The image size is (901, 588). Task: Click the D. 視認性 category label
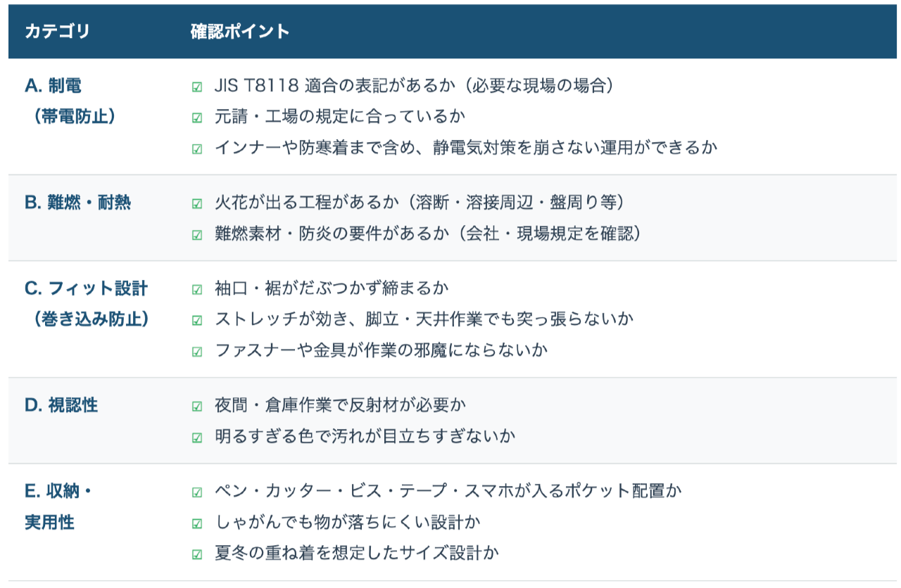[x=61, y=405]
